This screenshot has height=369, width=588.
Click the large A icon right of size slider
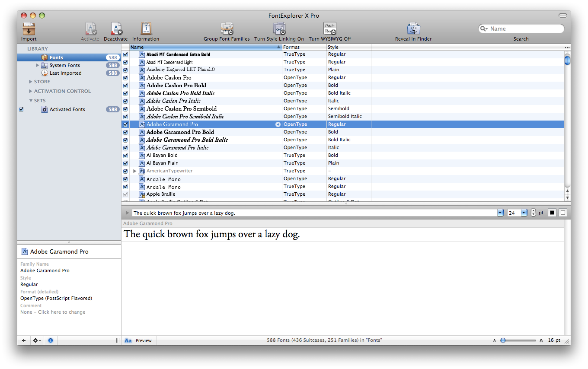(541, 340)
